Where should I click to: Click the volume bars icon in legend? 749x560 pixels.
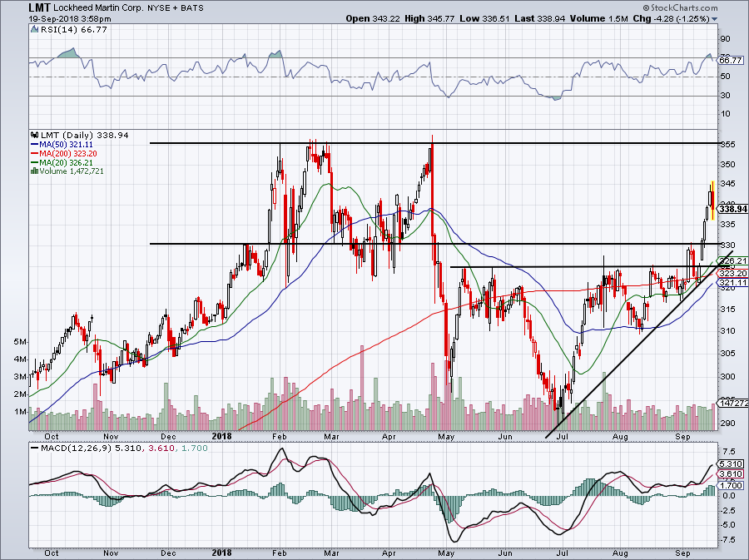coord(34,171)
